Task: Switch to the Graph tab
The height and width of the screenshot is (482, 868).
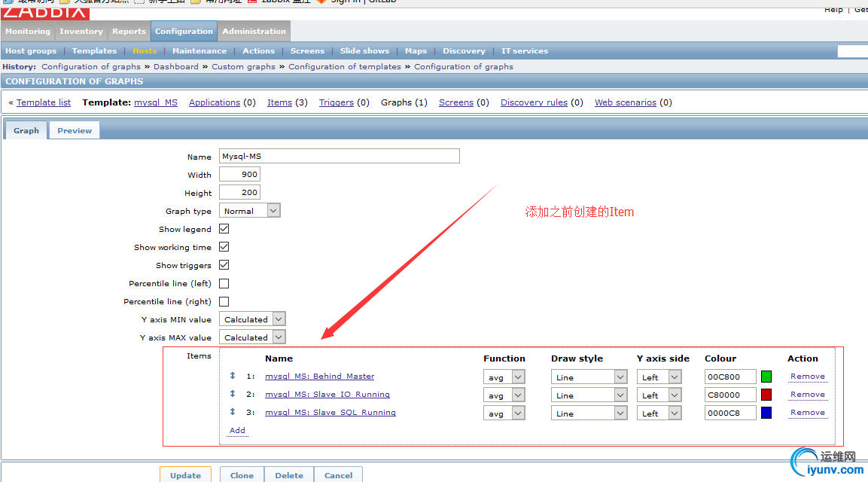Action: pyautogui.click(x=26, y=130)
